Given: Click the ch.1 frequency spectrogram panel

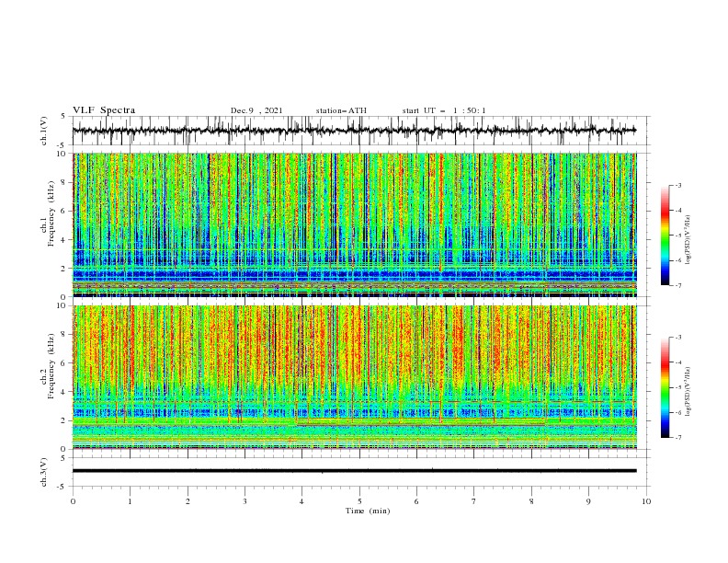Looking at the screenshot, I should 354,224.
